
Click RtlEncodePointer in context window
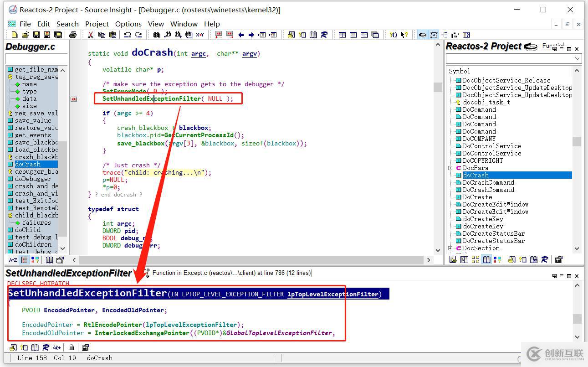(112, 325)
